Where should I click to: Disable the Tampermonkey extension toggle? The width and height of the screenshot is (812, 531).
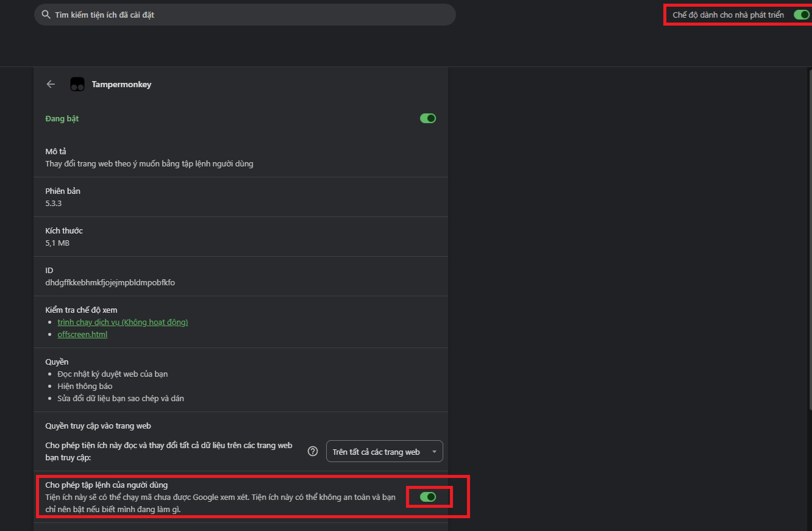click(x=428, y=118)
